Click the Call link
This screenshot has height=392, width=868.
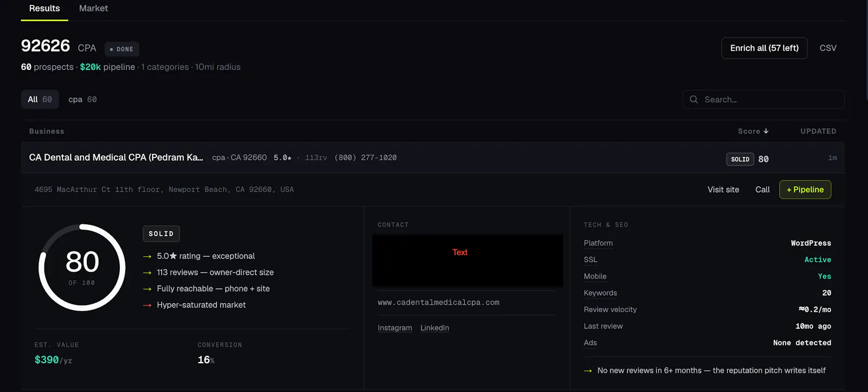[762, 189]
